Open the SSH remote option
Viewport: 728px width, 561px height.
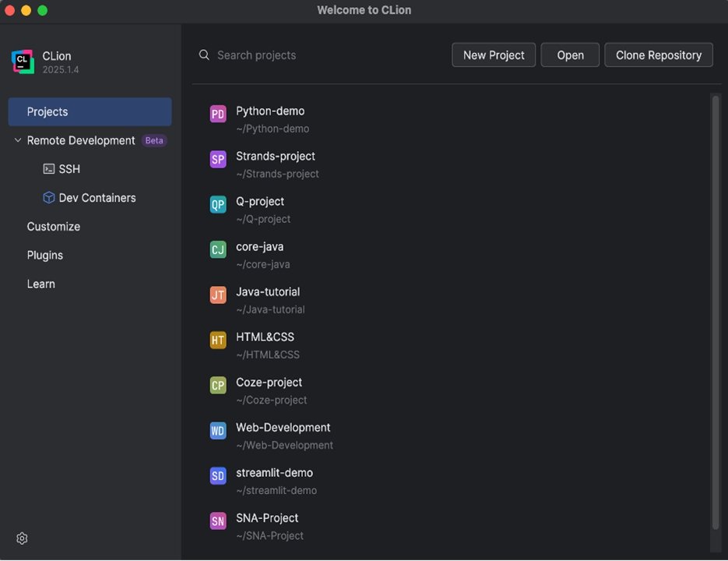point(69,169)
